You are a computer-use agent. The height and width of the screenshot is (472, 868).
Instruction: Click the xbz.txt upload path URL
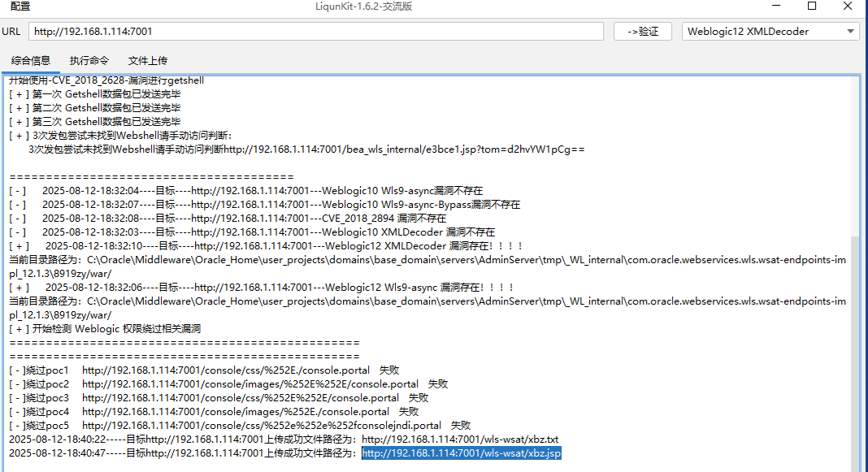click(460, 440)
